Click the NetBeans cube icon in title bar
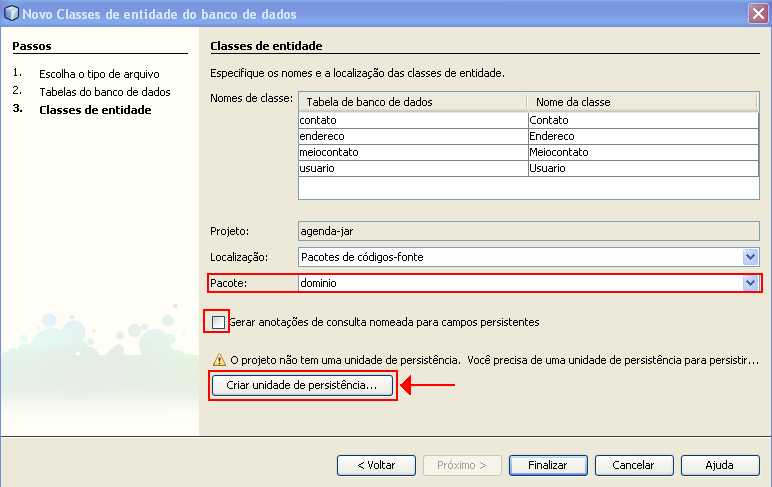772x487 pixels. (12, 14)
